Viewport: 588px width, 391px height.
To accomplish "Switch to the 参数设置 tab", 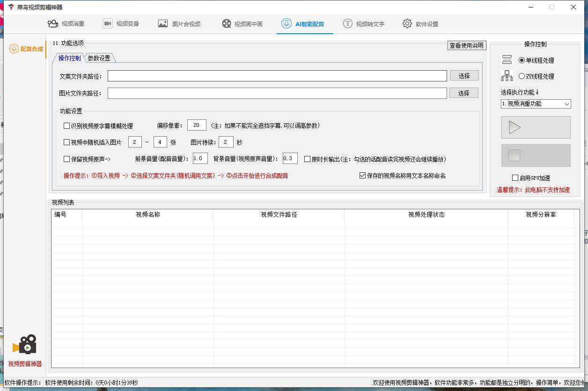I will click(99, 58).
